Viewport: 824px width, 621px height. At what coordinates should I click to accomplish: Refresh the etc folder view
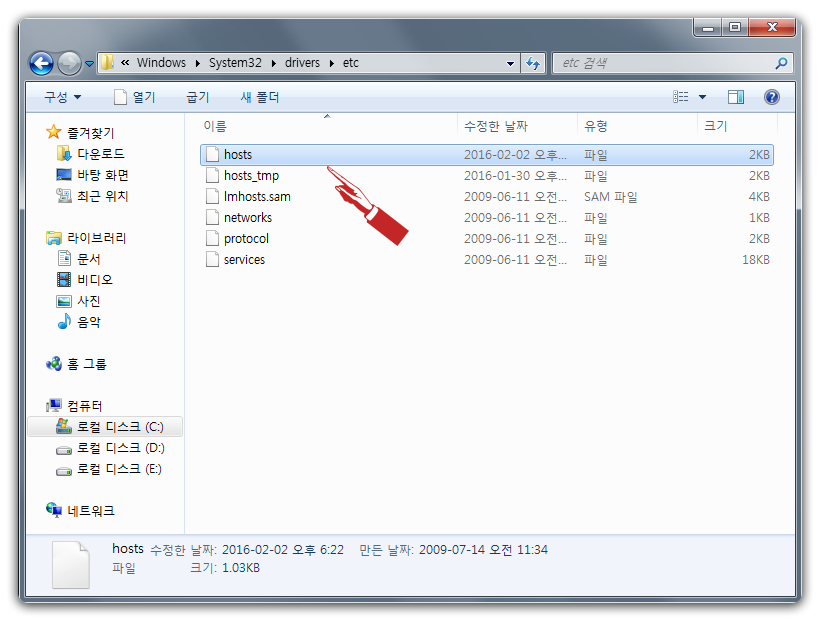coord(533,64)
